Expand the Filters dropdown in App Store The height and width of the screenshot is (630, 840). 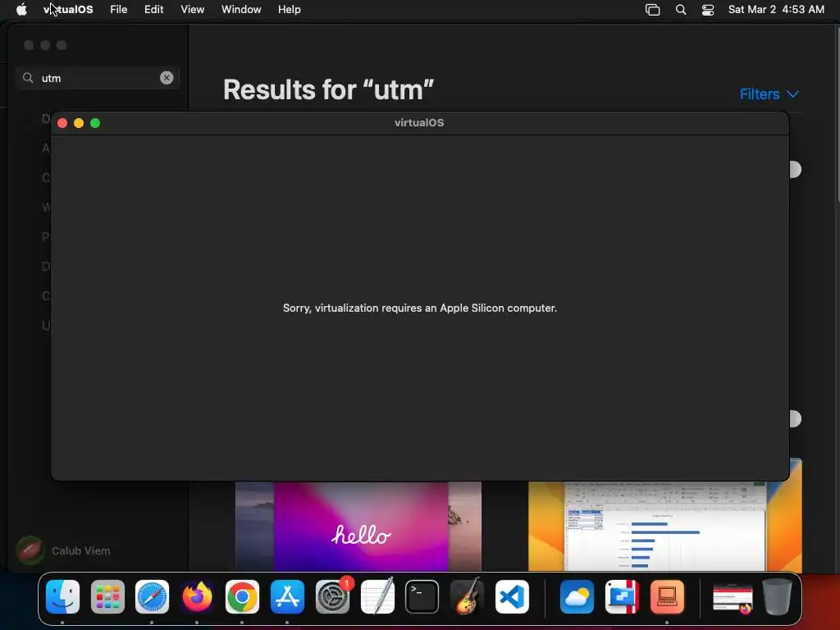tap(769, 94)
